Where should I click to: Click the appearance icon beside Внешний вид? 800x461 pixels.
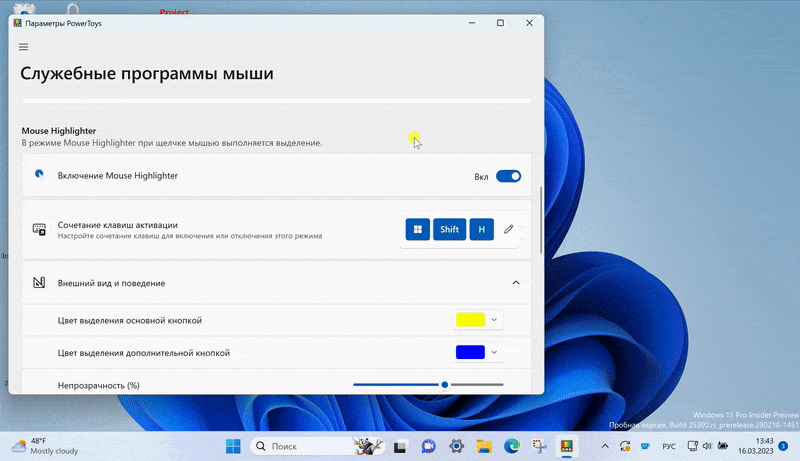pyautogui.click(x=39, y=283)
